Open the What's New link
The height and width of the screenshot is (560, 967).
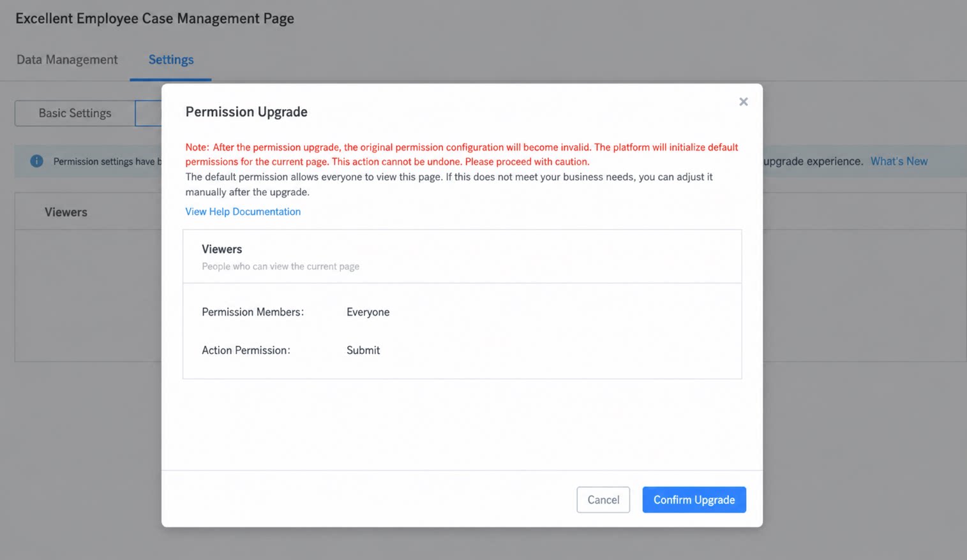point(899,161)
